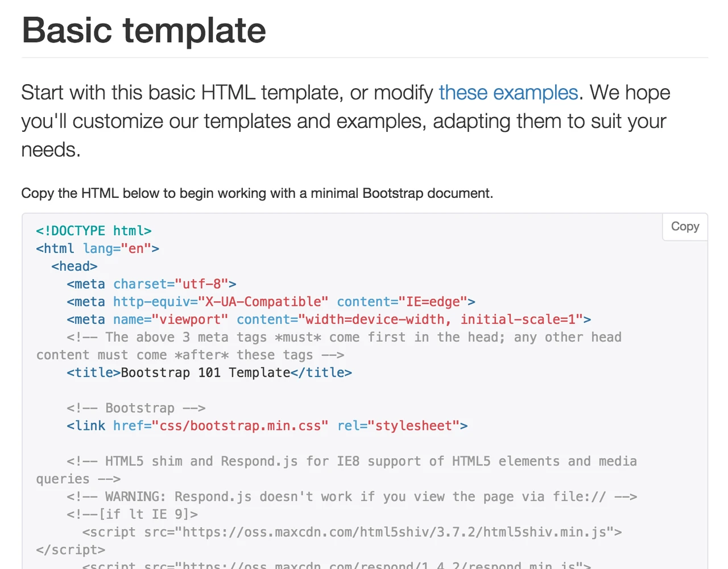Click the 'Copy the HTML below' paragraph
728x569 pixels.
click(x=257, y=193)
